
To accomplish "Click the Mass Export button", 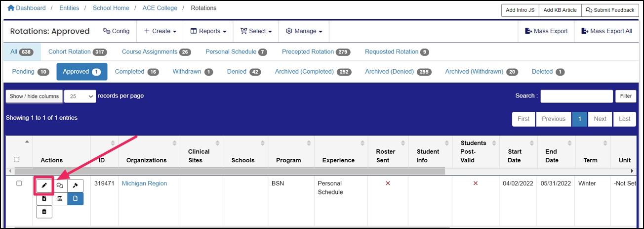I will click(x=546, y=31).
